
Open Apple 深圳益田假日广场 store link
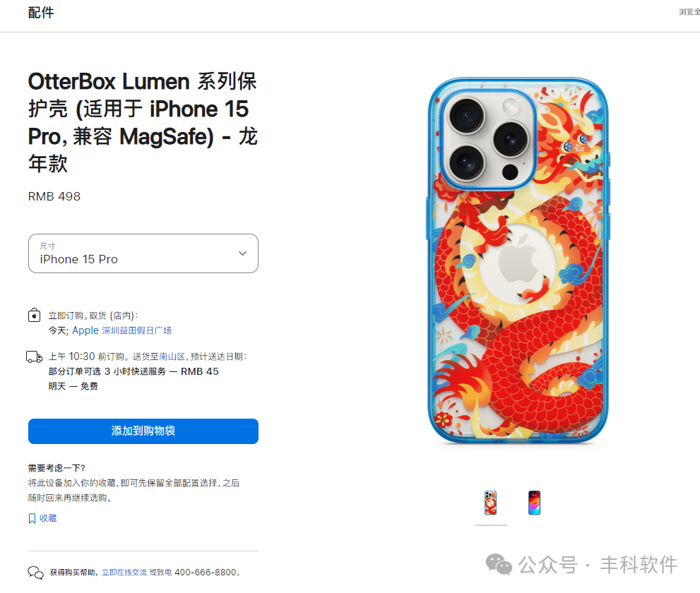click(122, 330)
